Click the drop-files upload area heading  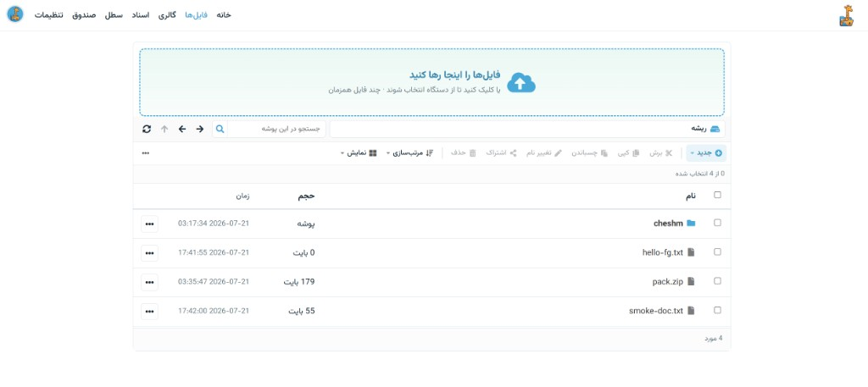(455, 75)
